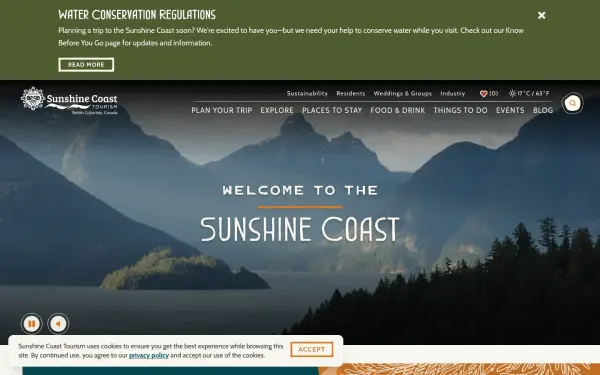Click the favorites count (0)
This screenshot has height=375, width=600.
[494, 93]
